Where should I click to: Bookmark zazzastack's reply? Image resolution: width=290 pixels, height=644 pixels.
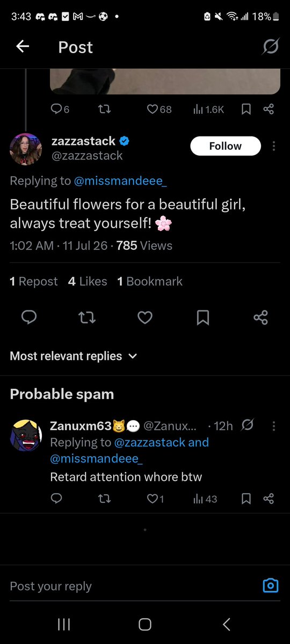[x=203, y=317]
